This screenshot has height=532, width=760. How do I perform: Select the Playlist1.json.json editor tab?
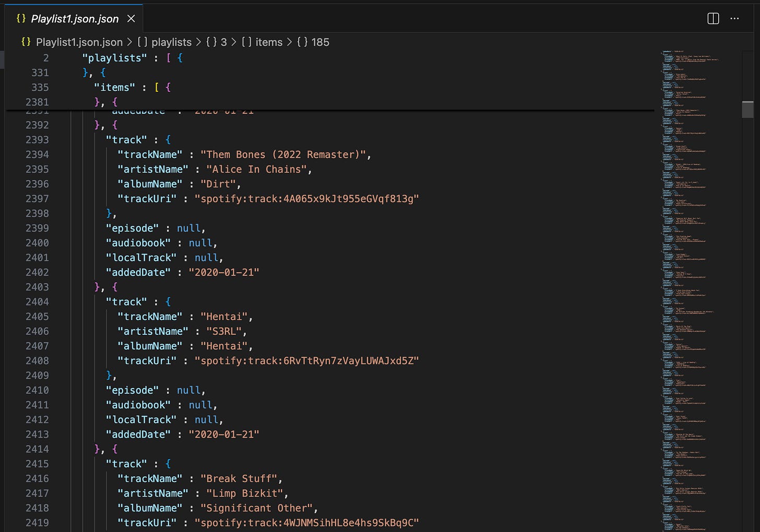[x=74, y=19]
